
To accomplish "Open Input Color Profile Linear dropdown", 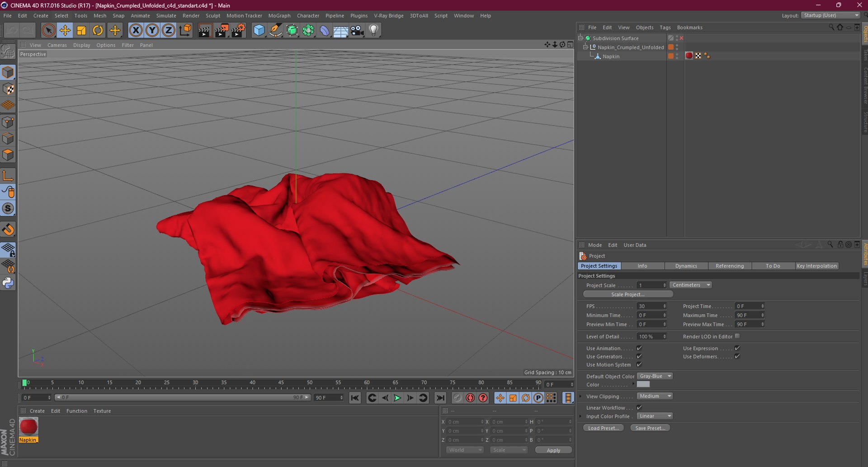I will point(655,416).
